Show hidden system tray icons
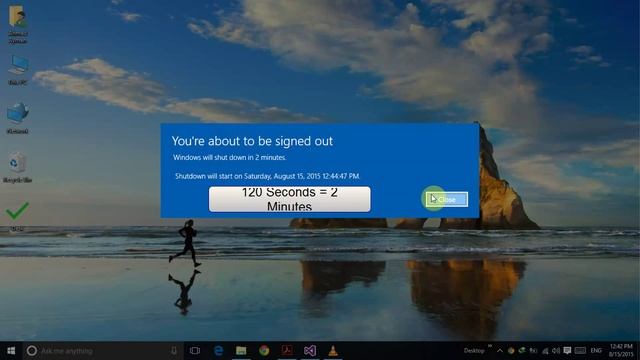The height and width of the screenshot is (360, 640). pyautogui.click(x=500, y=351)
